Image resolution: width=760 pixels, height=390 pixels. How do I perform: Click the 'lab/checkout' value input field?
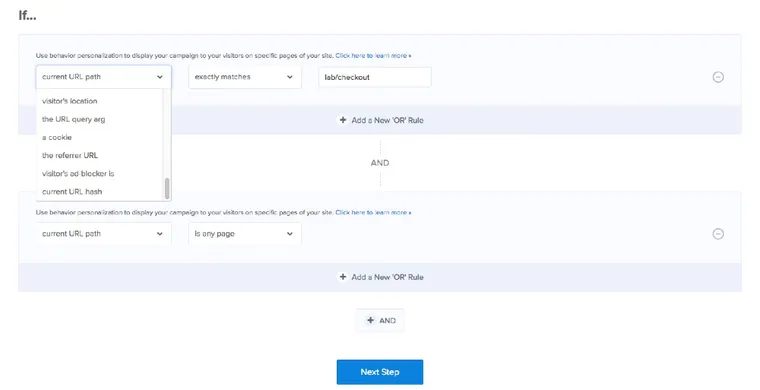375,77
